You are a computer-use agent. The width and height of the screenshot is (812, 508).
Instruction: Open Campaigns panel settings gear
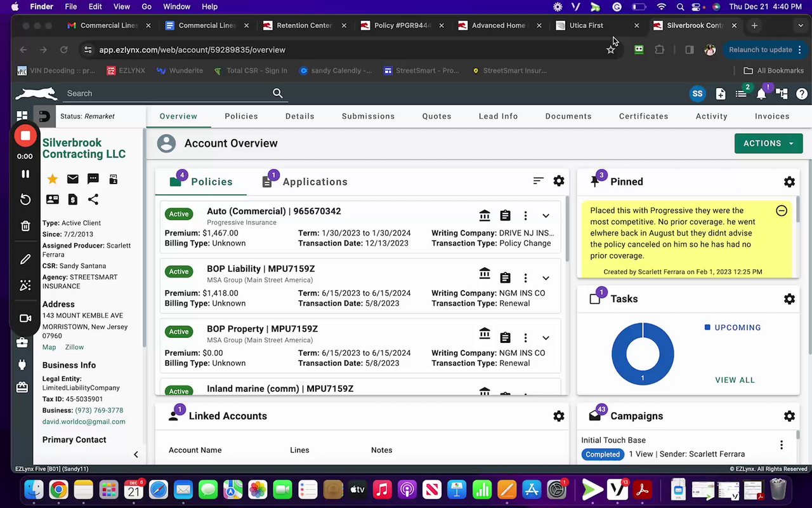coord(789,416)
